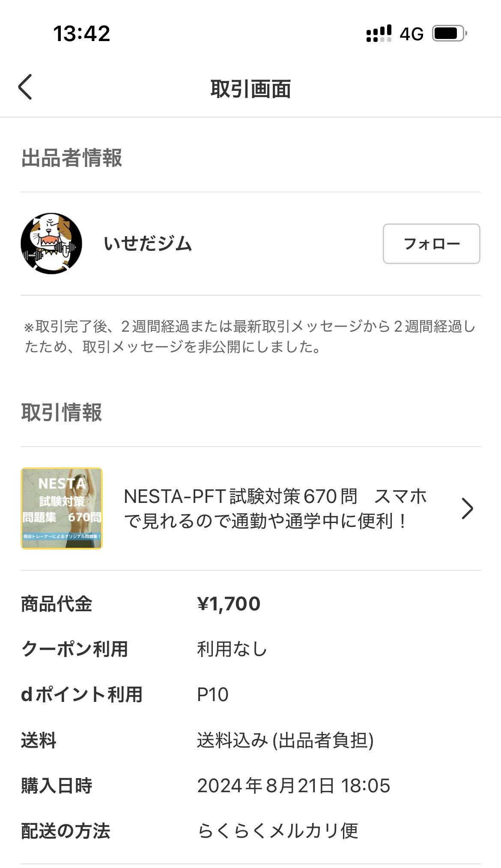Open the NESTA product thumbnail image
This screenshot has width=501, height=868.
coord(62,508)
